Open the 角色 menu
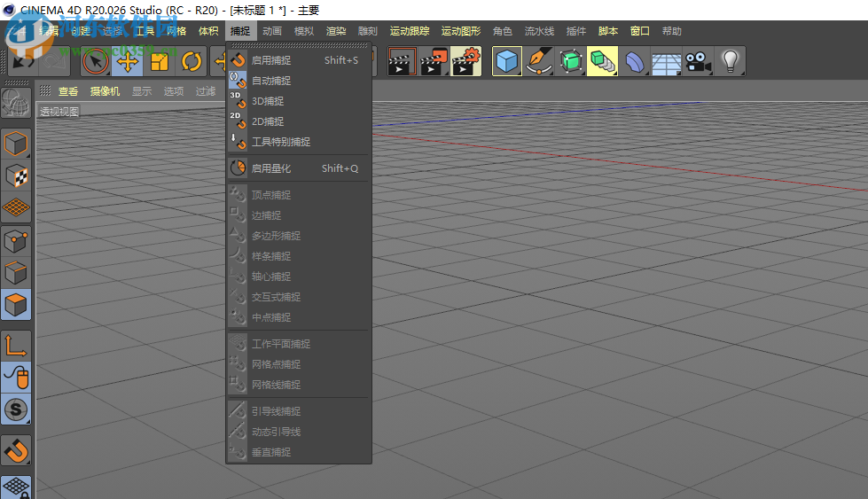The width and height of the screenshot is (868, 499). (503, 31)
